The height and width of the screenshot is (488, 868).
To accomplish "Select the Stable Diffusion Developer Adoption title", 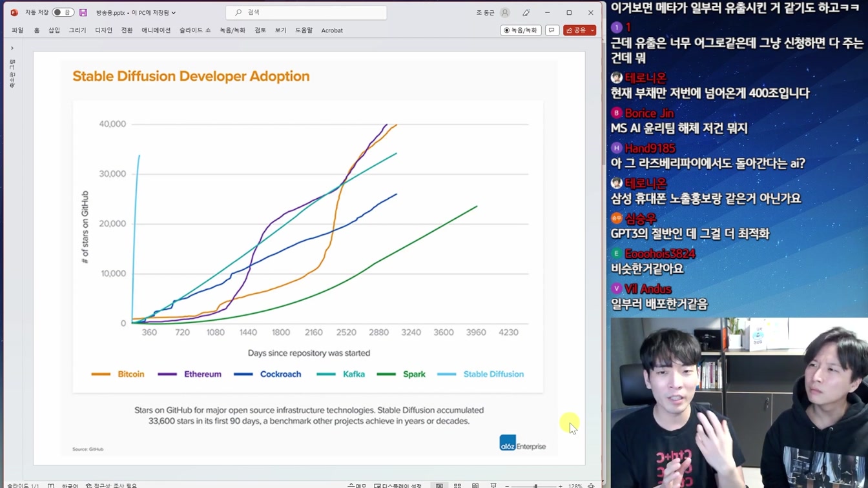I will 191,76.
